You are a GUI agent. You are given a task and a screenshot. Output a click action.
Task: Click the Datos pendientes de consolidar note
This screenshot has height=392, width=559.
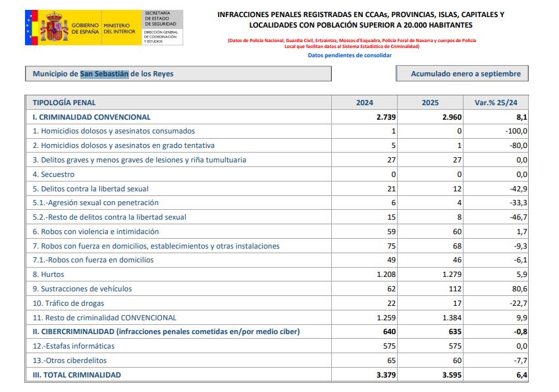350,55
